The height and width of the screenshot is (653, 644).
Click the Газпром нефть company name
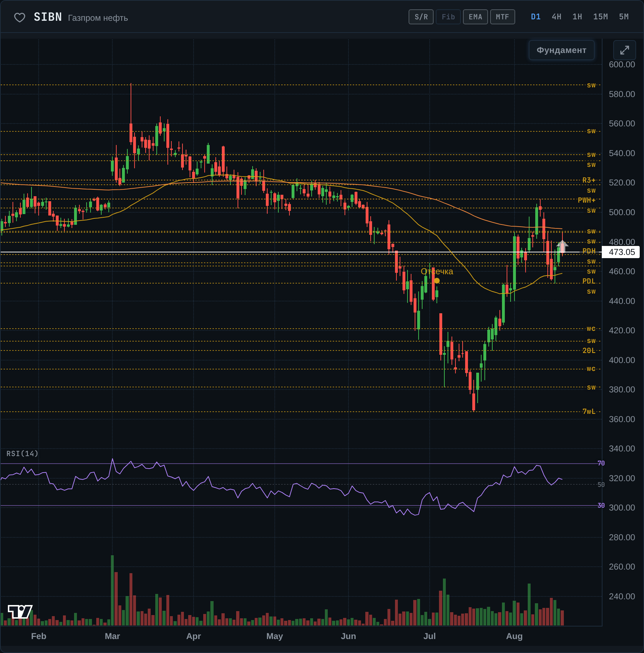tap(98, 18)
